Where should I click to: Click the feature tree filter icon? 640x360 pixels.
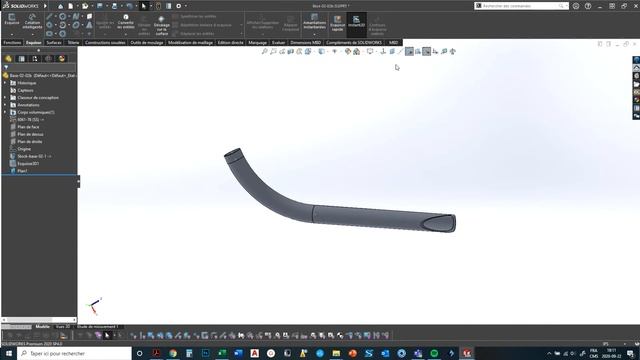coord(6,67)
